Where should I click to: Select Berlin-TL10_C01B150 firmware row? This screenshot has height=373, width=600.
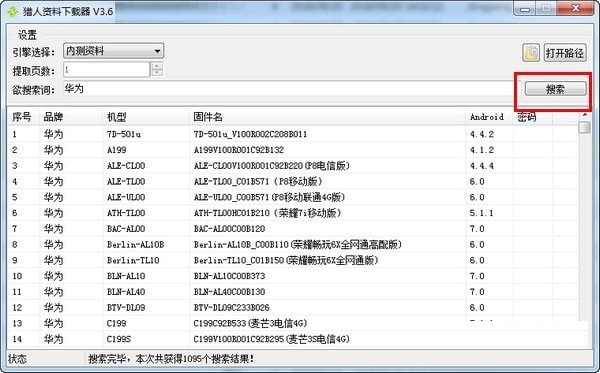pyautogui.click(x=293, y=260)
